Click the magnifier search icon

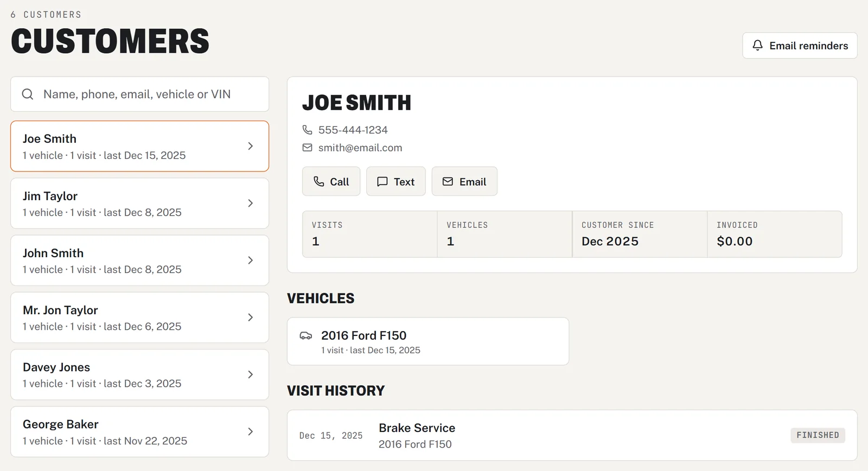[x=28, y=94]
